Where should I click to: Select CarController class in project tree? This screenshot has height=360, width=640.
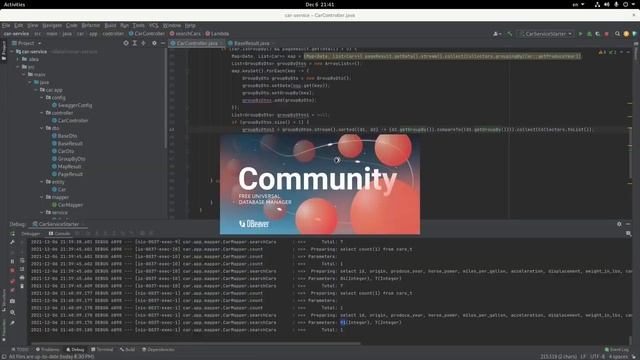70,120
